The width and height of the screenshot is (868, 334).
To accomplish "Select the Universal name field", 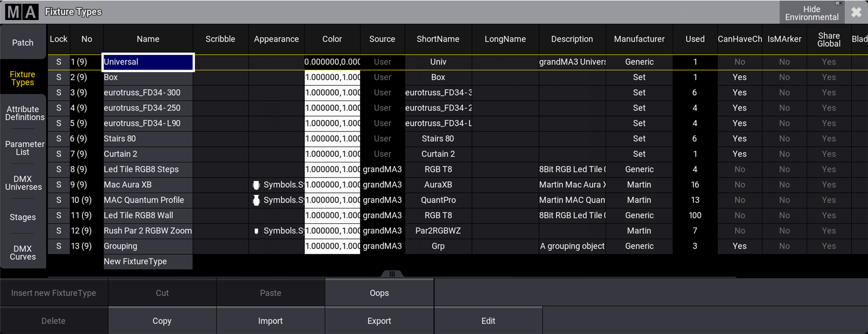I will click(x=148, y=62).
